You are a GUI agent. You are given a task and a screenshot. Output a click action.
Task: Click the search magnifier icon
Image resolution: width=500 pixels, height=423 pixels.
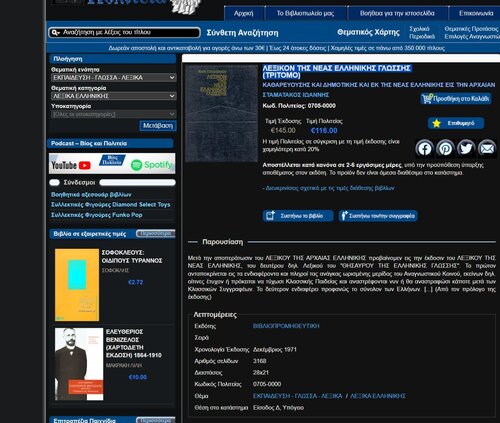pos(55,32)
